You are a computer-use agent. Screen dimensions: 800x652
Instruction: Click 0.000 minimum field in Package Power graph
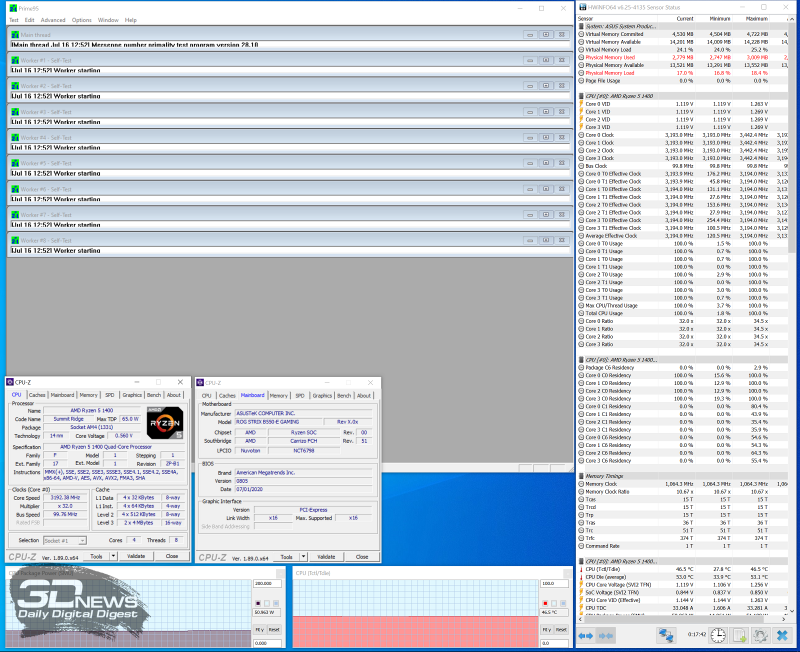click(267, 643)
